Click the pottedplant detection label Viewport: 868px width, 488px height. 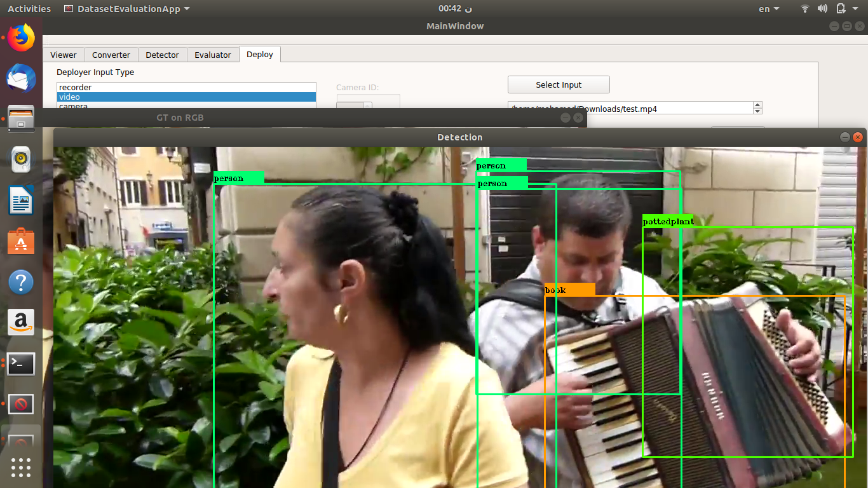[x=668, y=221]
